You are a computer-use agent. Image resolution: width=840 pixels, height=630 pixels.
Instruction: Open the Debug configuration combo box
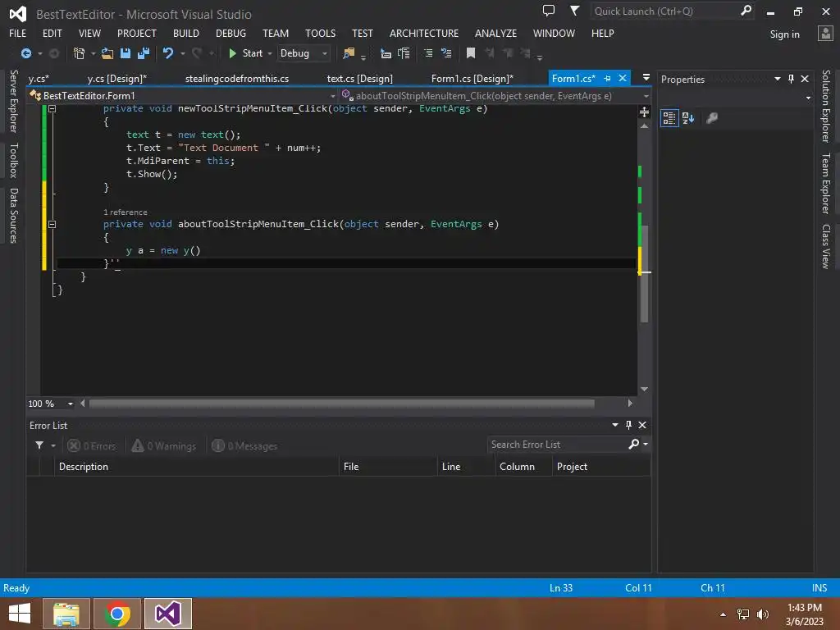coord(304,53)
